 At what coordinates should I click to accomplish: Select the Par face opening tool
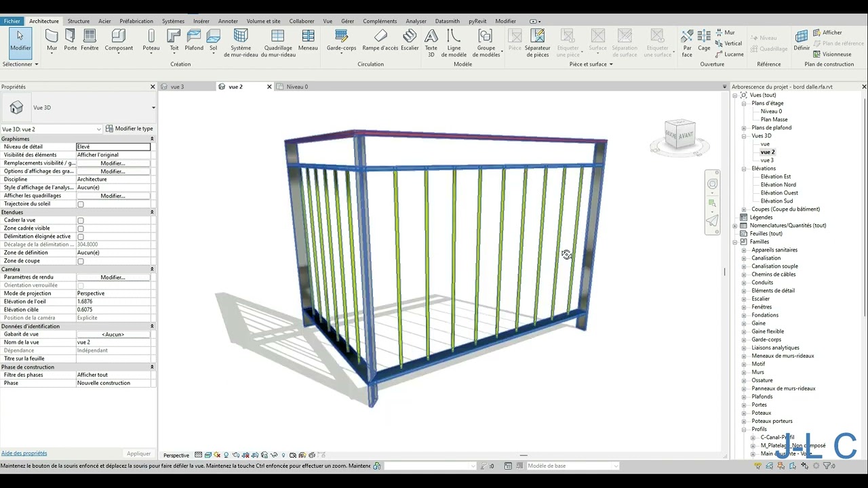point(687,43)
